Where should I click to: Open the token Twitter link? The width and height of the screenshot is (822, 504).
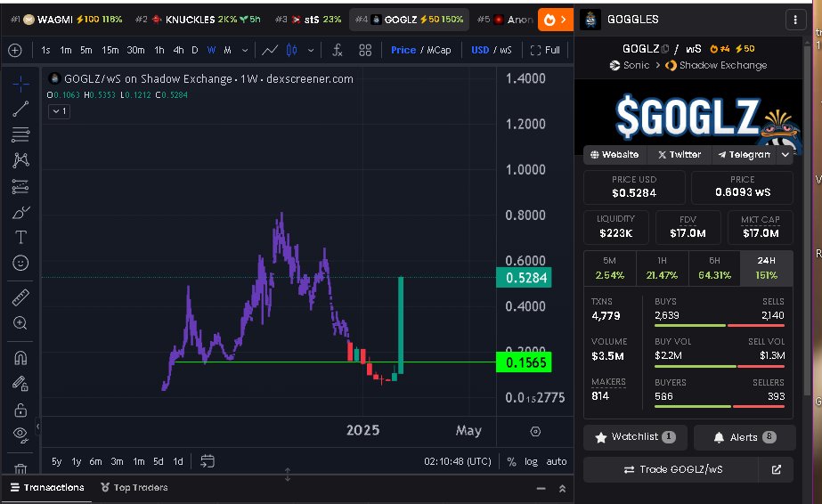tap(680, 155)
